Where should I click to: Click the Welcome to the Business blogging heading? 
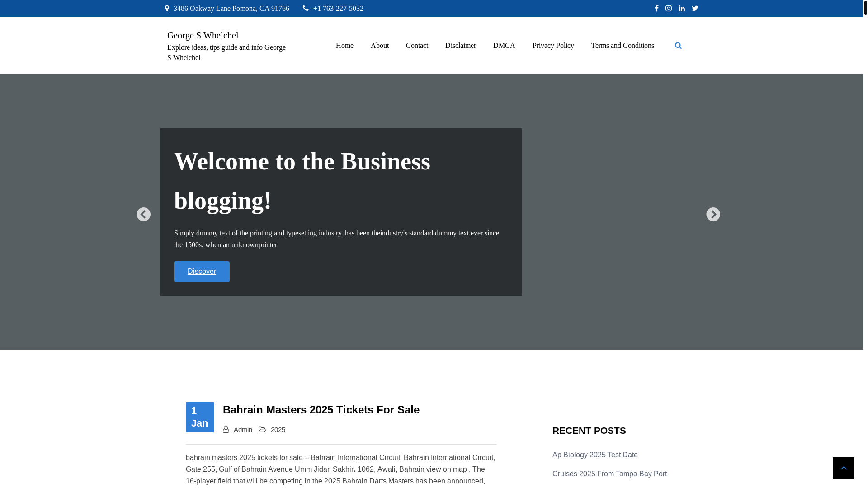tap(302, 181)
